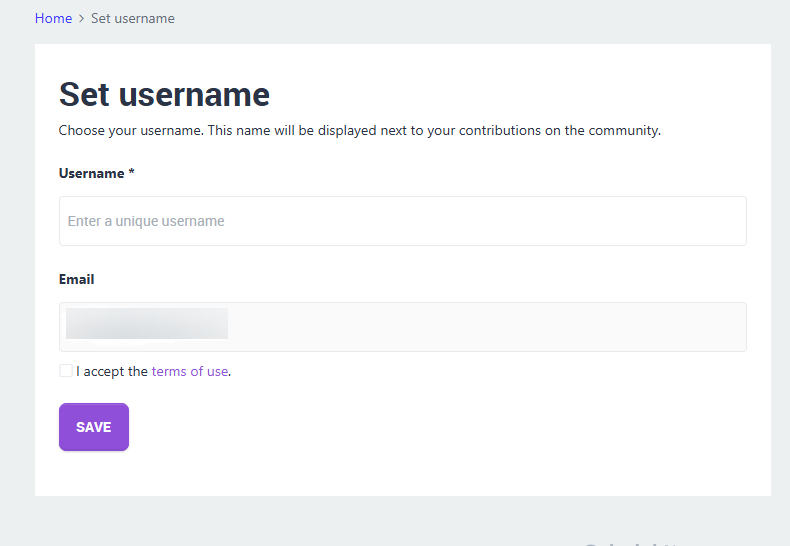This screenshot has height=546, width=790.
Task: Select the 'Set username' breadcrumb item
Action: (x=132, y=18)
